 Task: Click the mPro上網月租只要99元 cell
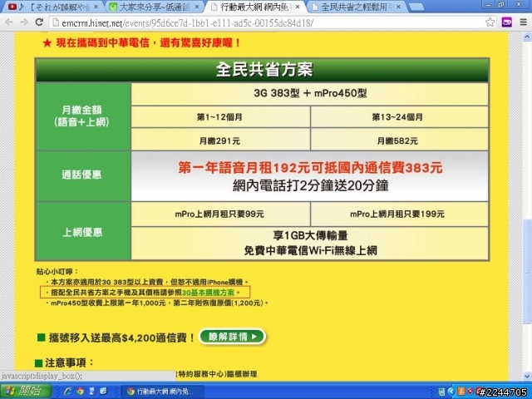click(220, 214)
